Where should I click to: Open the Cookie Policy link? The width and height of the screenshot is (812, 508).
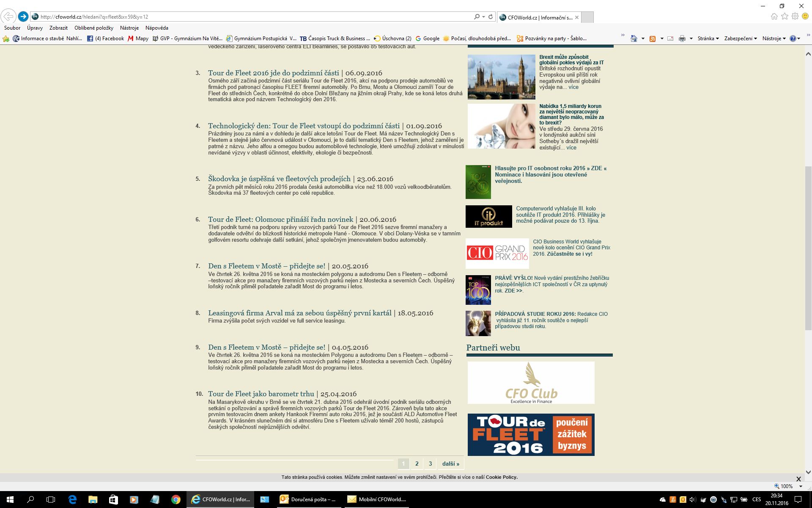(501, 477)
